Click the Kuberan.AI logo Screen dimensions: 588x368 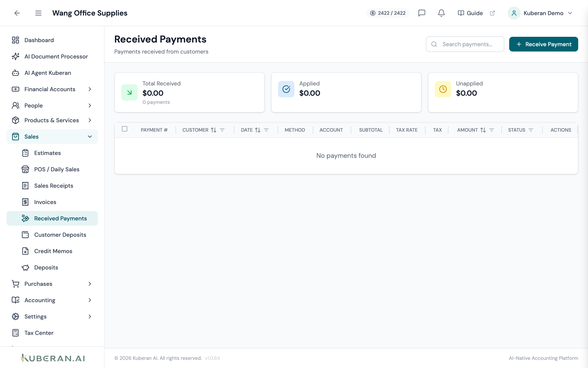[x=52, y=358]
